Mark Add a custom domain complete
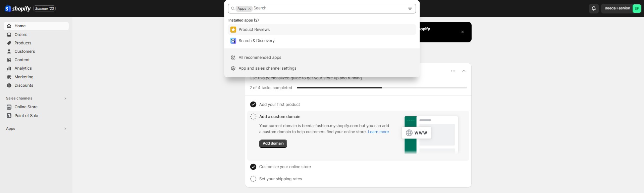644x193 pixels. (253, 117)
